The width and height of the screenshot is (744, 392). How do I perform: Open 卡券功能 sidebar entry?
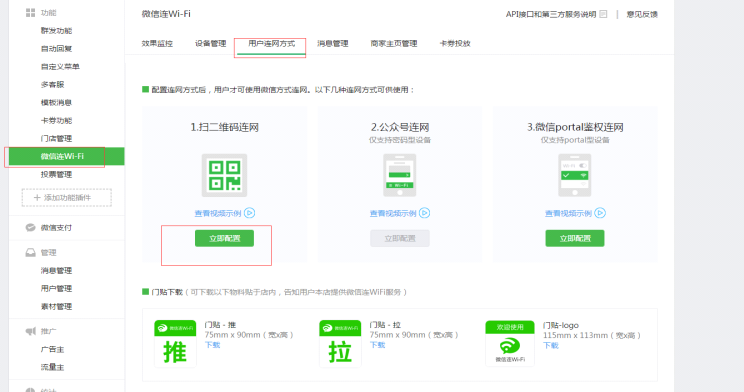(x=56, y=121)
